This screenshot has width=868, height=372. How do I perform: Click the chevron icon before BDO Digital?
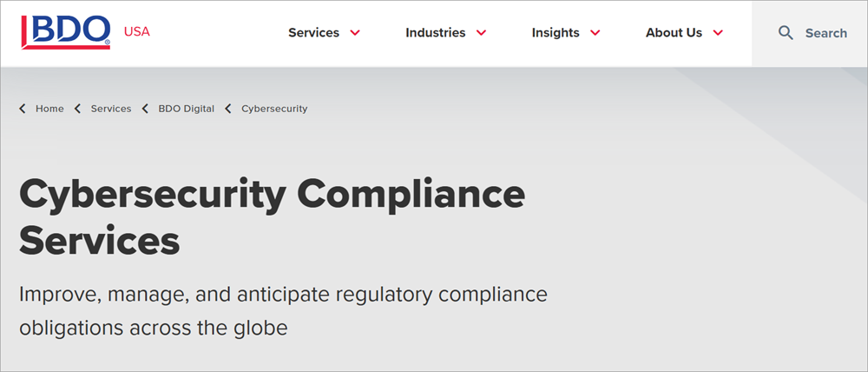tap(145, 109)
